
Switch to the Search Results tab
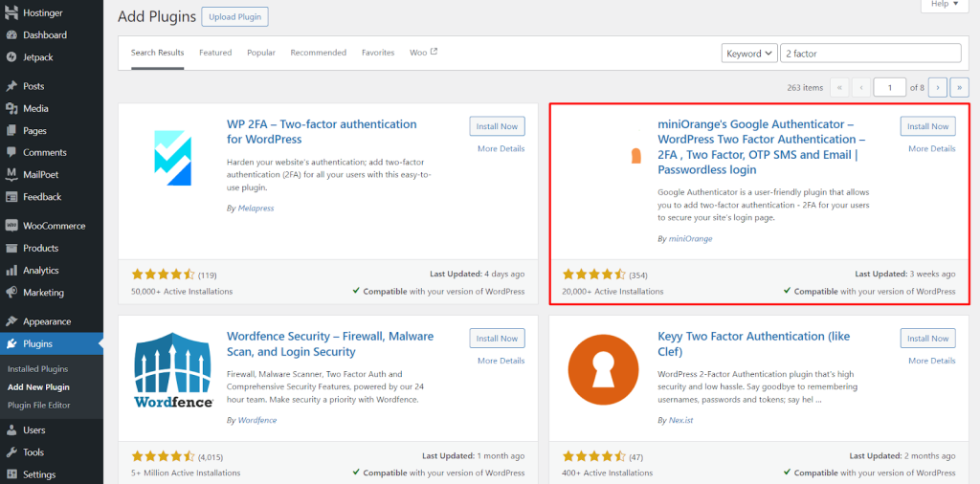158,53
